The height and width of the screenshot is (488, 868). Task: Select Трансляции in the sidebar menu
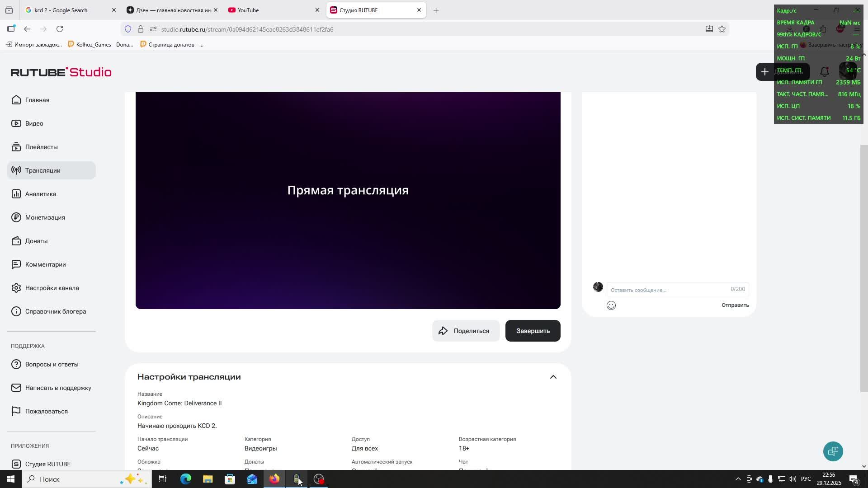pos(42,170)
